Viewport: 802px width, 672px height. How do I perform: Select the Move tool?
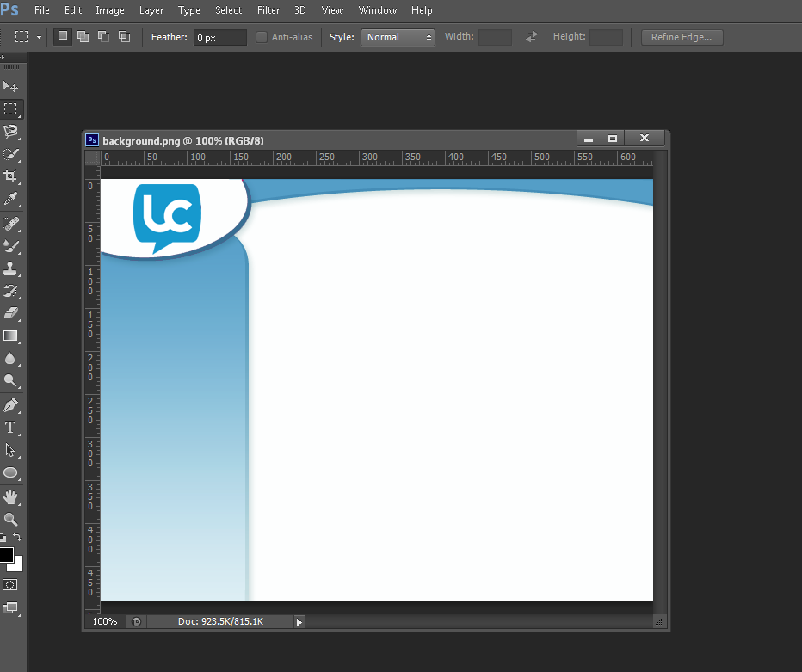(10, 87)
